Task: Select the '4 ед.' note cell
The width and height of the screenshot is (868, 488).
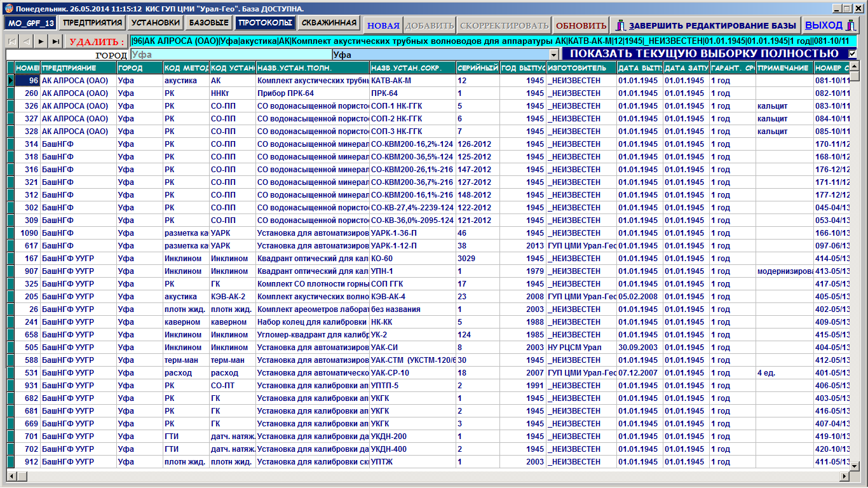Action: tap(784, 373)
